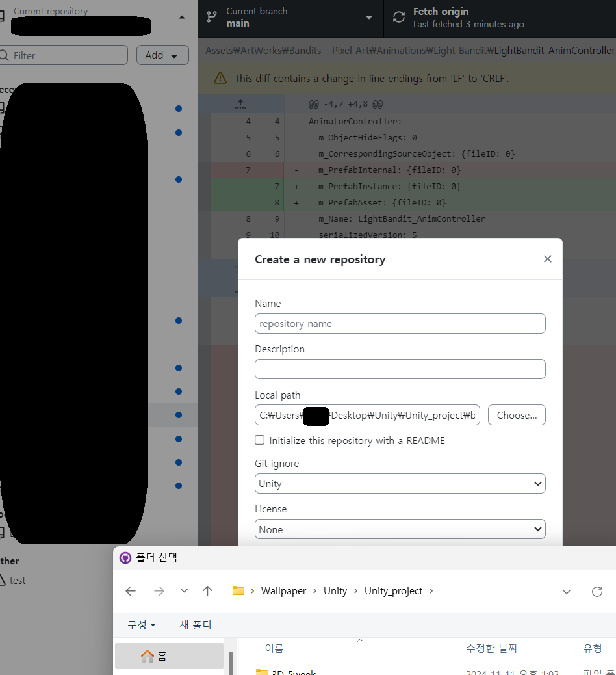616x675 pixels.
Task: Open the Git ignore dropdown showing Unity
Action: click(x=400, y=483)
